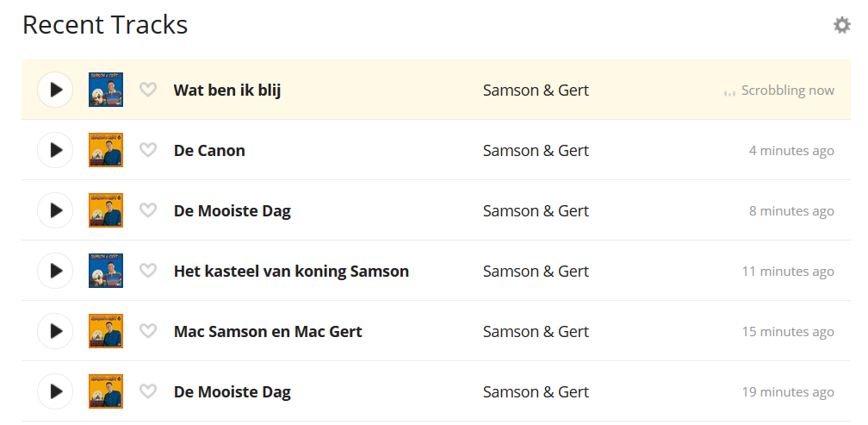Click the "Het kasteel van koning Samson" title
This screenshot has width=868, height=425.
pos(291,271)
